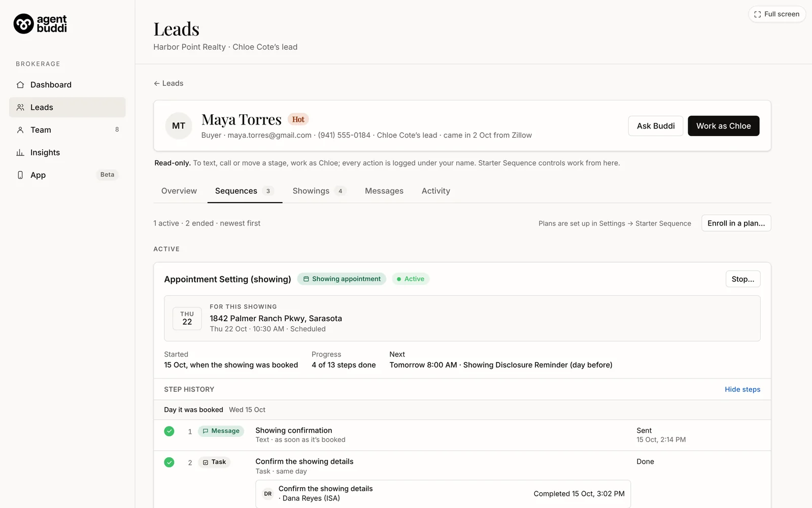Image resolution: width=812 pixels, height=508 pixels.
Task: Click the Showing confirmation step title
Action: pyautogui.click(x=294, y=430)
